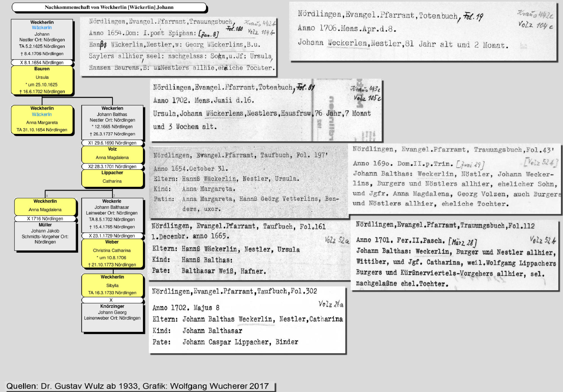Click the blue Wäckerlin link under Johann
Image resolution: width=563 pixels, height=392 pixels.
(42, 28)
